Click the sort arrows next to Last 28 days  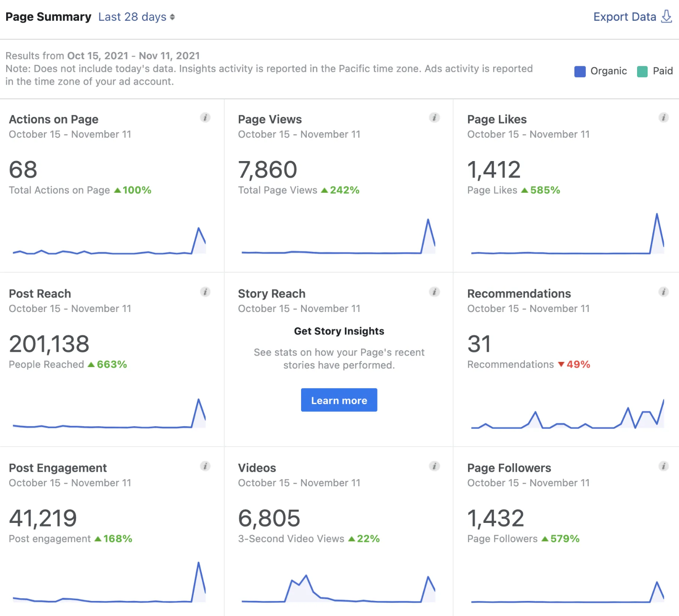click(172, 17)
